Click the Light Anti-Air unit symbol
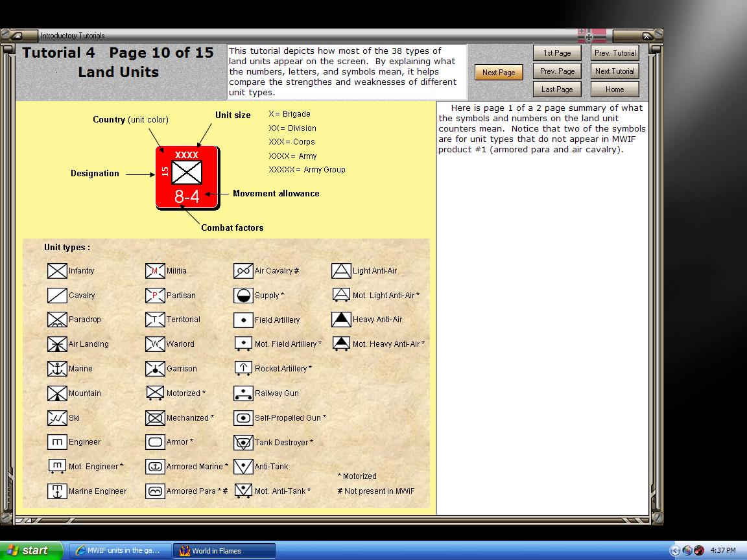Screen dimensions: 747x560 click(x=341, y=271)
